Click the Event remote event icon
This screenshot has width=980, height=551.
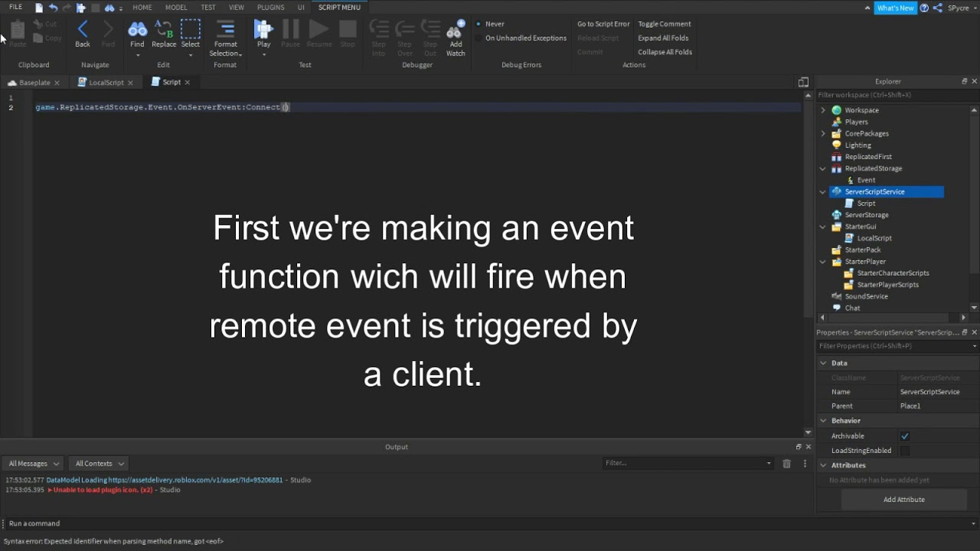point(849,180)
